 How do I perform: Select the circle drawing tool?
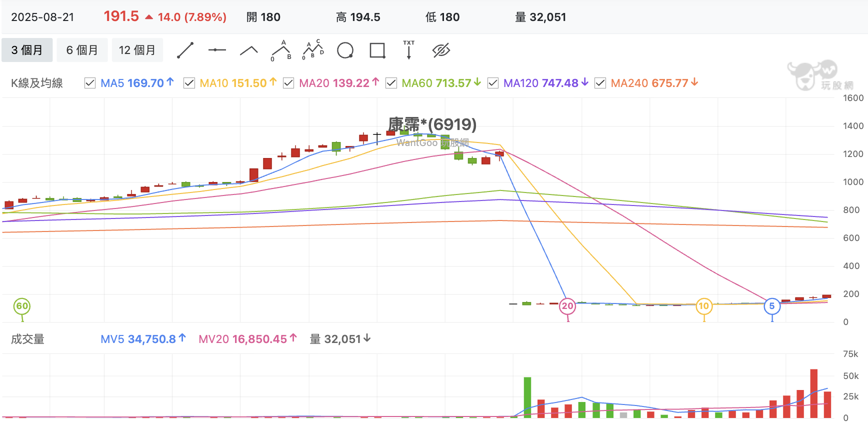click(x=345, y=50)
